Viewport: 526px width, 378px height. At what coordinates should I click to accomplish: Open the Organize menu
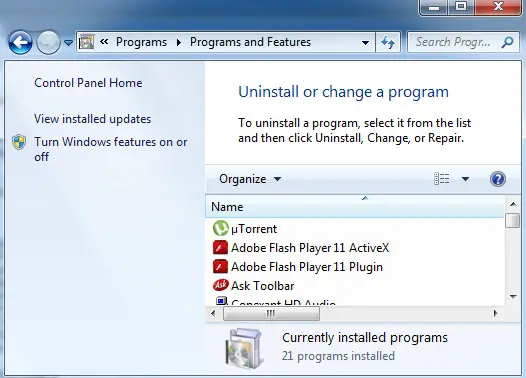[250, 179]
